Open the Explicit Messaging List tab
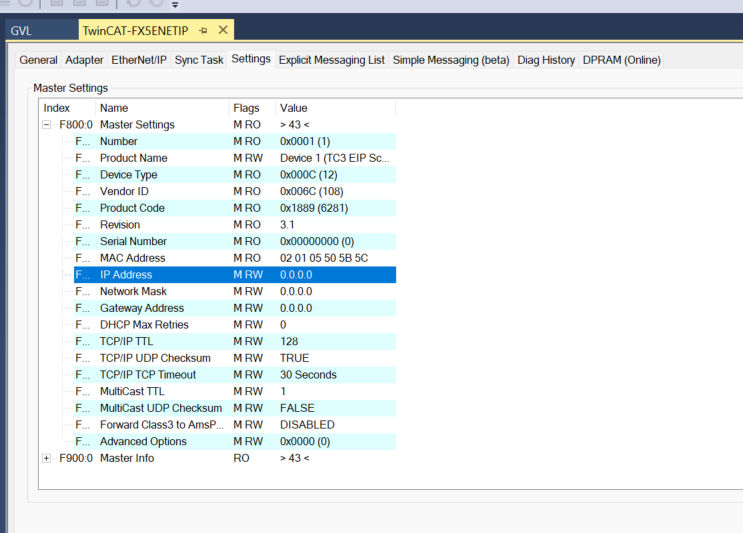Viewport: 743px width, 533px height. [x=331, y=60]
